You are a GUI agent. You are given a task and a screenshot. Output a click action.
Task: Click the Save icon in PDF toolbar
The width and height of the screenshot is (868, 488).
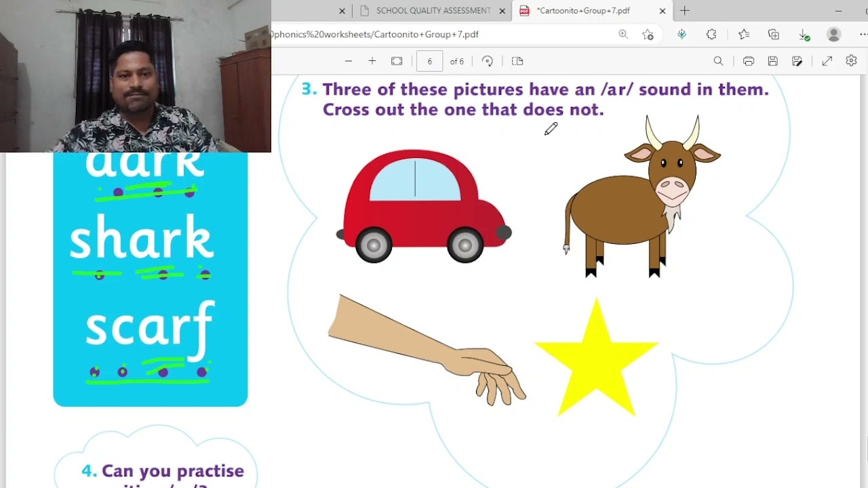772,61
